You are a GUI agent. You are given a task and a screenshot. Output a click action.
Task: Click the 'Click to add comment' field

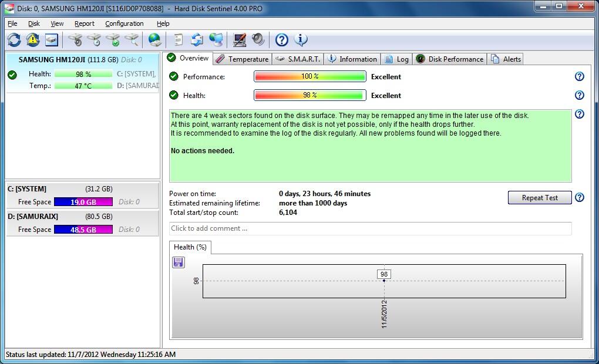click(370, 228)
